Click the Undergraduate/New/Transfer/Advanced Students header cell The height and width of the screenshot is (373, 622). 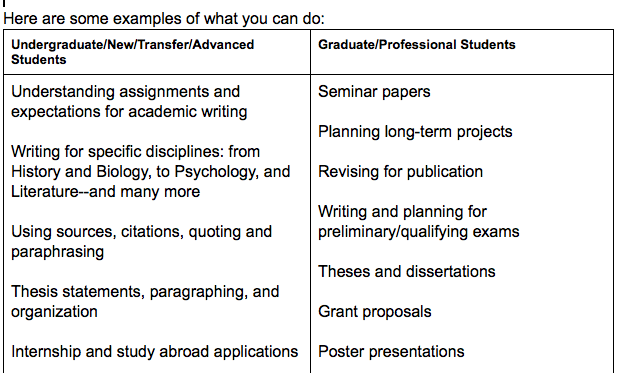click(x=157, y=52)
